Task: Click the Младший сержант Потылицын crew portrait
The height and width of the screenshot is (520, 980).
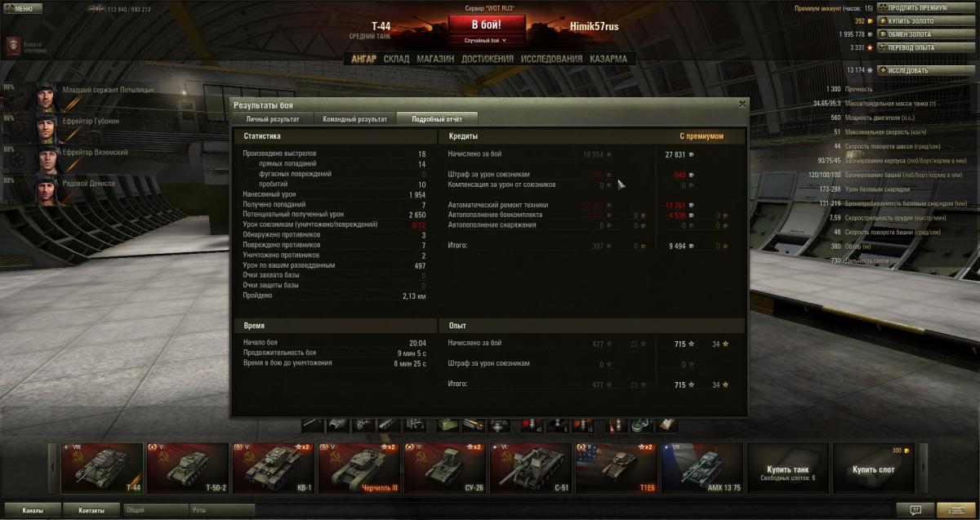Action: pyautogui.click(x=45, y=96)
